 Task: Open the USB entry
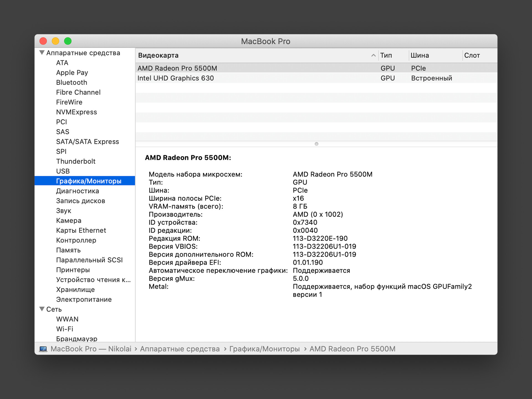point(63,171)
